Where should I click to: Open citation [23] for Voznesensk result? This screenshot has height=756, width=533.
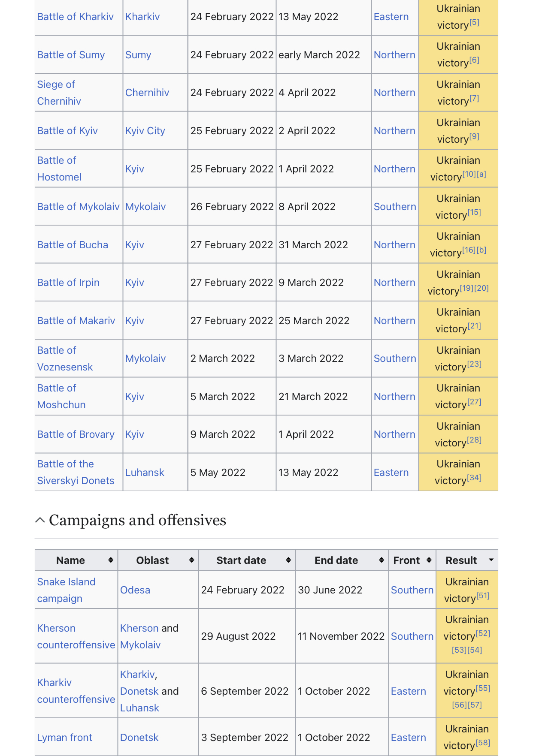pyautogui.click(x=474, y=364)
